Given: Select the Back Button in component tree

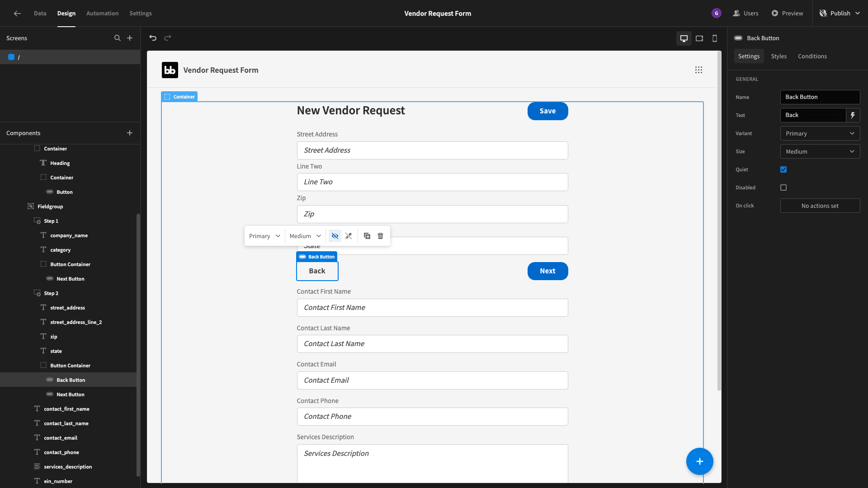Looking at the screenshot, I should click(x=68, y=380).
